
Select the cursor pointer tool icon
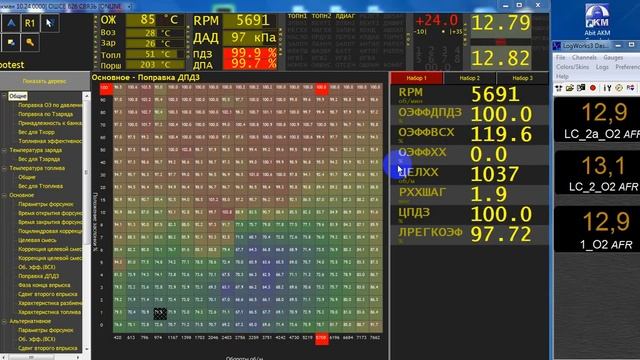[49, 23]
